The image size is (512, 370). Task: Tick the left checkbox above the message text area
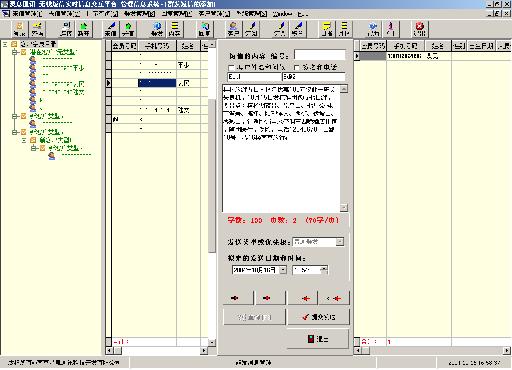[231, 67]
